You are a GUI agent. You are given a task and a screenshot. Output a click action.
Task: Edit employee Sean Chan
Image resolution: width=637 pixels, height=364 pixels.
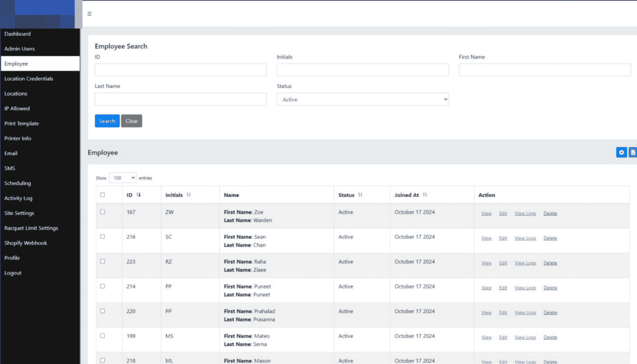click(x=503, y=238)
